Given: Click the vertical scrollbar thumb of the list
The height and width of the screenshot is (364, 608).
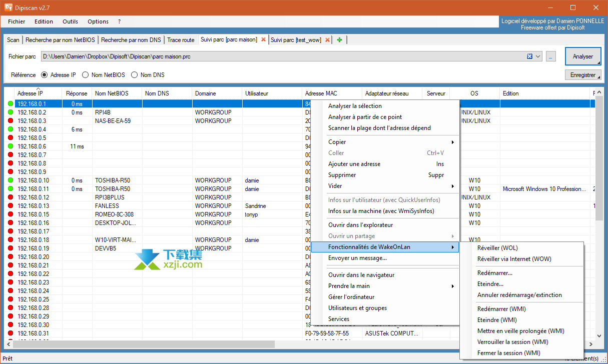Looking at the screenshot, I should point(599,159).
